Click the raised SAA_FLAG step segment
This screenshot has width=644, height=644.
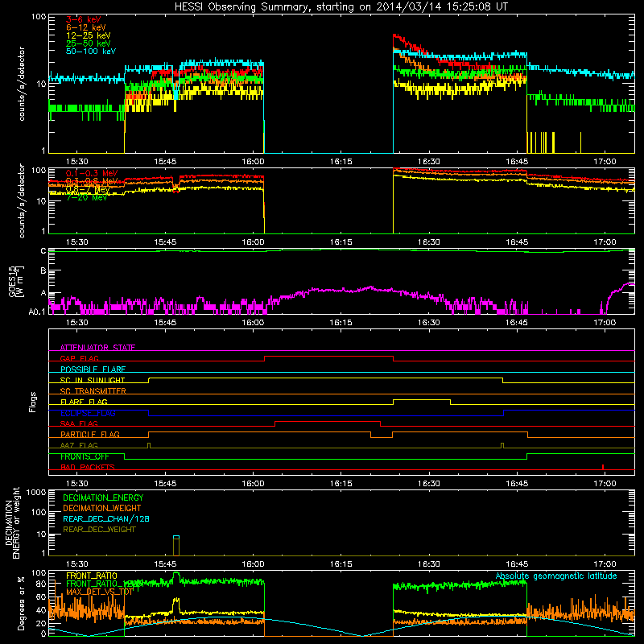point(328,421)
